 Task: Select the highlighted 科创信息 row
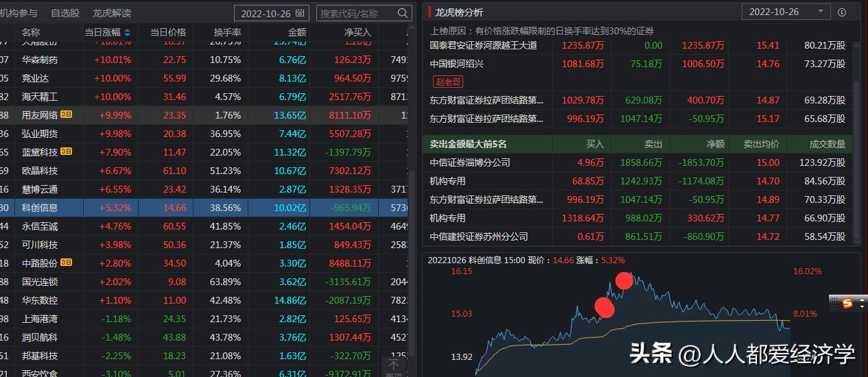204,208
